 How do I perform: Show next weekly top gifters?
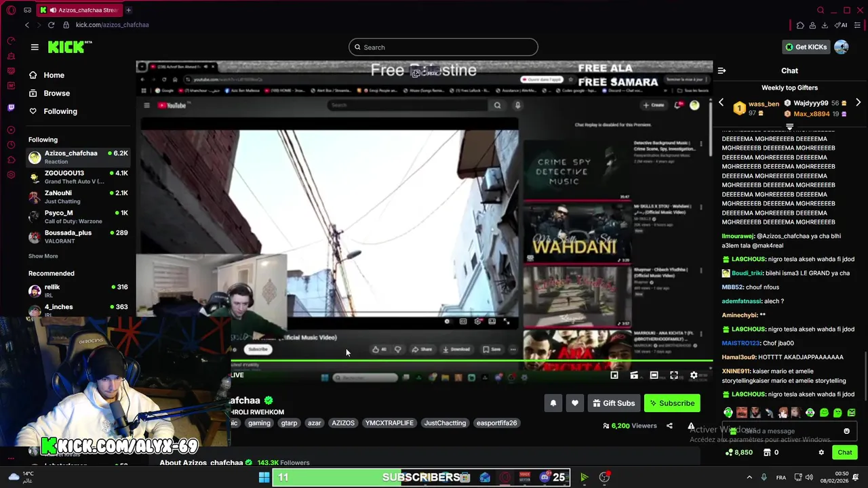tap(858, 103)
